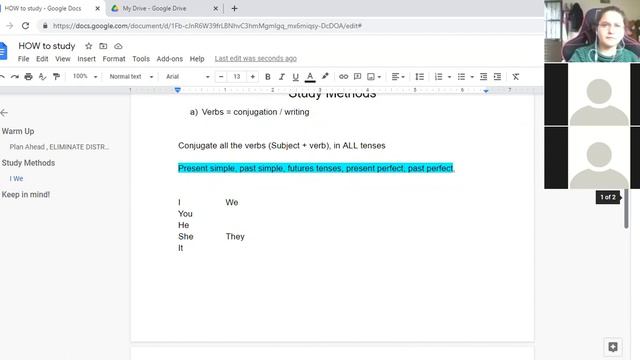Add a comment from the toolbar
This screenshot has width=640, height=360.
358,77
